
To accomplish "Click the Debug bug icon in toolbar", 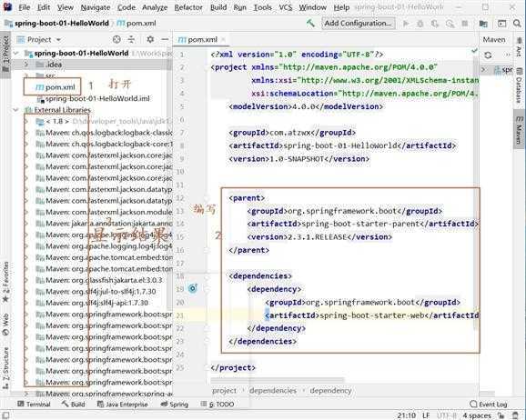I will 420,24.
